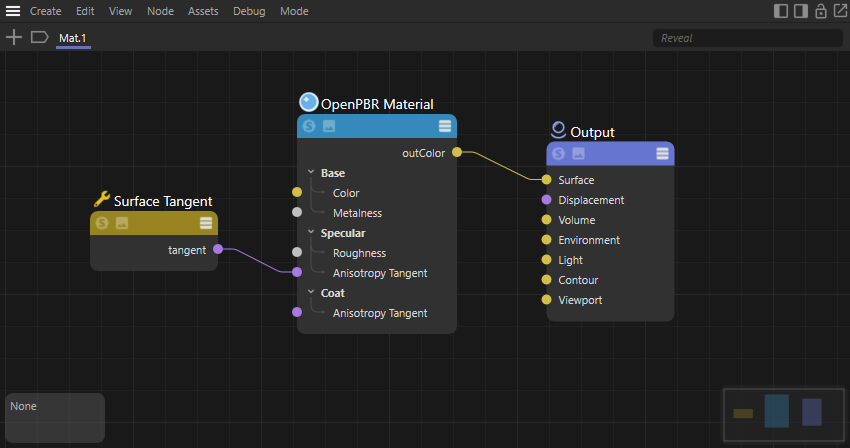Collapse the Specular group in OpenPBR Material
Screen dimensions: 850x448
311,233
